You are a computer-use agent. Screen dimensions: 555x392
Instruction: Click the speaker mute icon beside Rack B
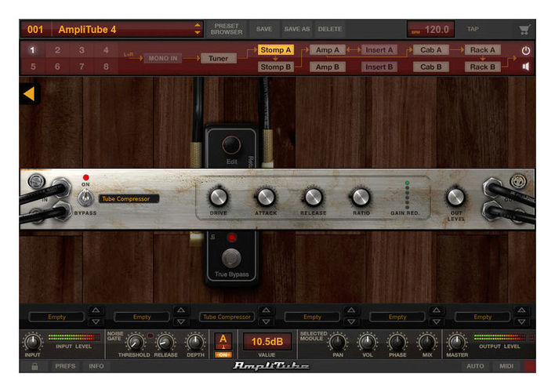[526, 67]
